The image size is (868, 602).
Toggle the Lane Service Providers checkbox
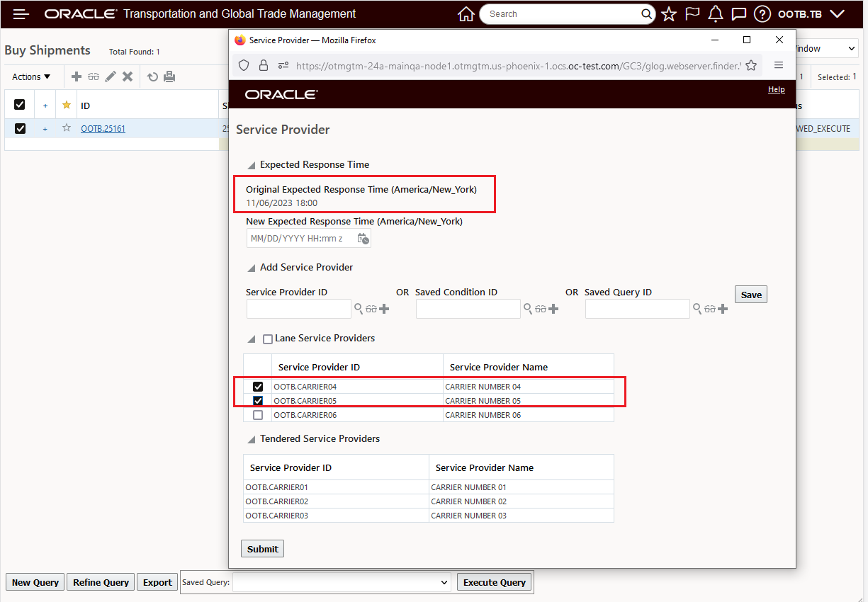point(268,339)
